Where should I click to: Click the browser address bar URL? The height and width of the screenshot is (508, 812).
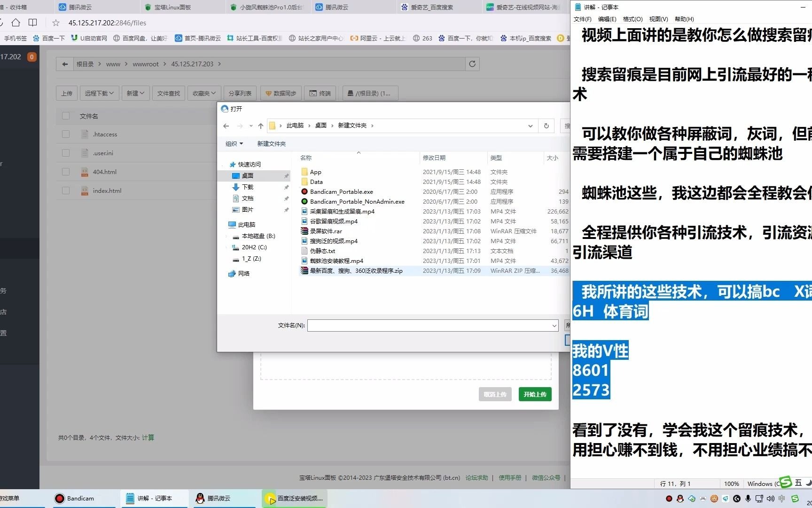point(107,23)
